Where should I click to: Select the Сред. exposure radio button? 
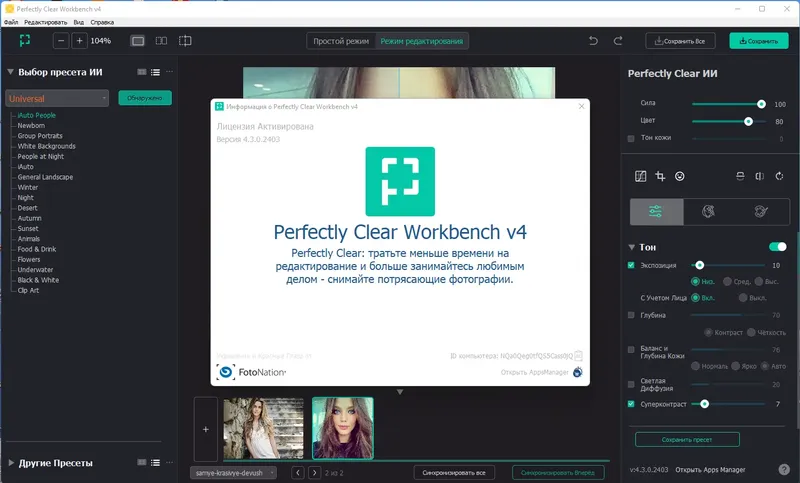(x=728, y=282)
